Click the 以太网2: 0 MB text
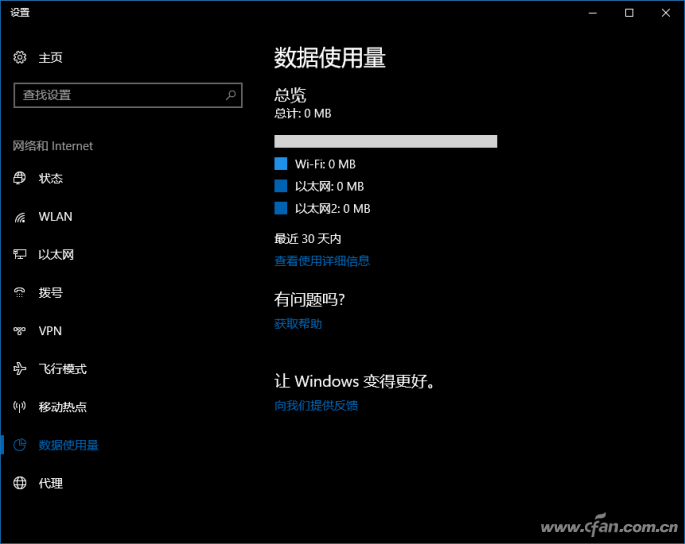 pyautogui.click(x=332, y=208)
